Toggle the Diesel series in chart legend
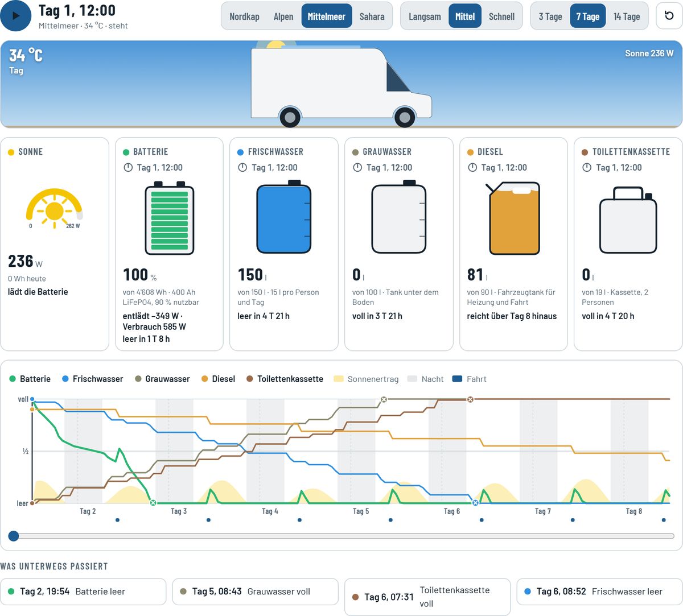The width and height of the screenshot is (683, 616). click(218, 379)
